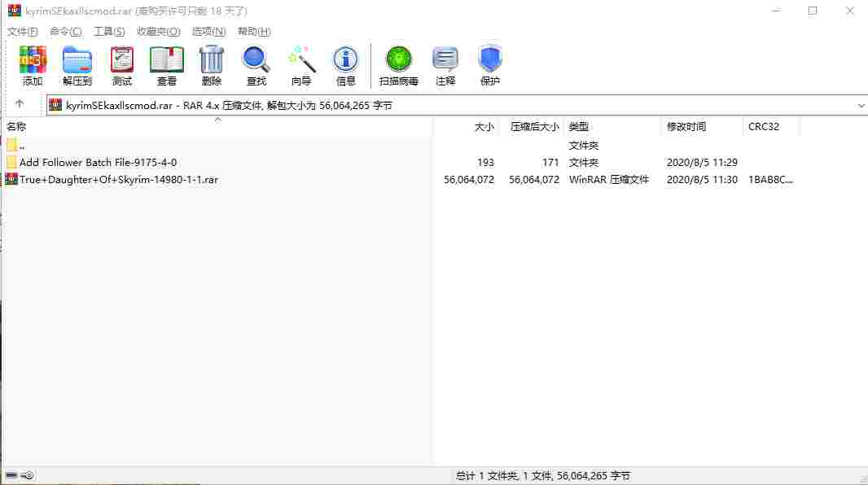Open the 收藏夹(O) menu
This screenshot has height=485, width=868.
click(158, 32)
